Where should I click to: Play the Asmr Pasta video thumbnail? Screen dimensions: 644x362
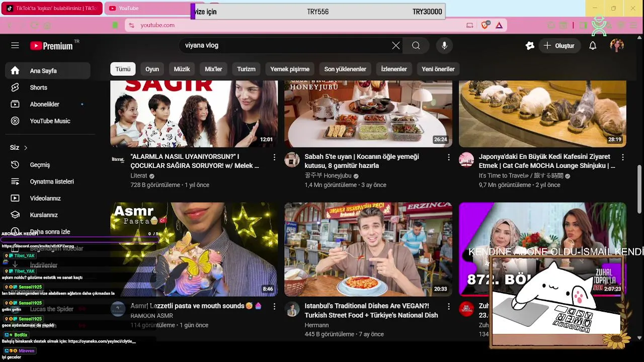194,249
